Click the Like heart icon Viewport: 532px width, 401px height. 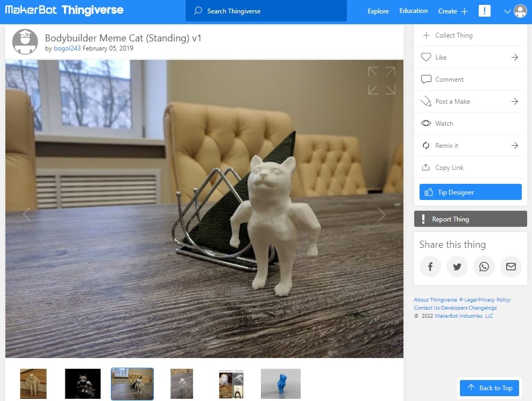tap(426, 57)
